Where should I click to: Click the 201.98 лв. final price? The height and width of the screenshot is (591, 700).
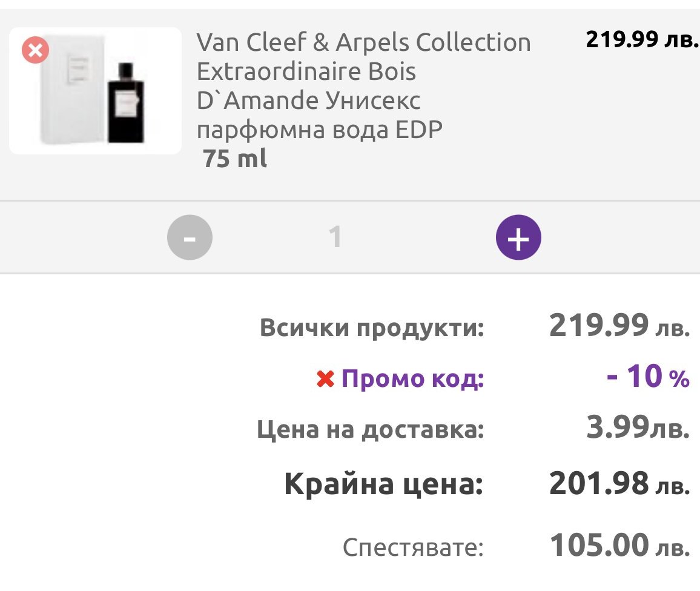pos(619,483)
